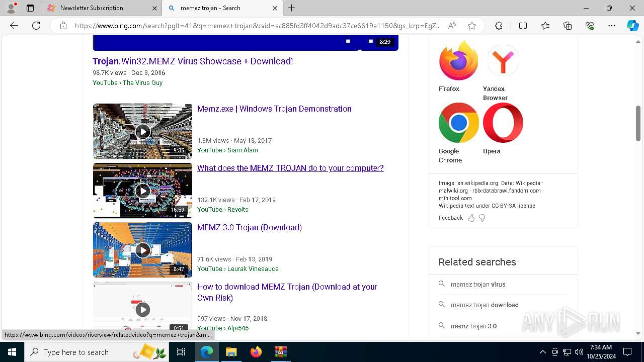The image size is (644, 362).
Task: Open What does the MEMZ TROJAN do link
Action: click(x=290, y=168)
